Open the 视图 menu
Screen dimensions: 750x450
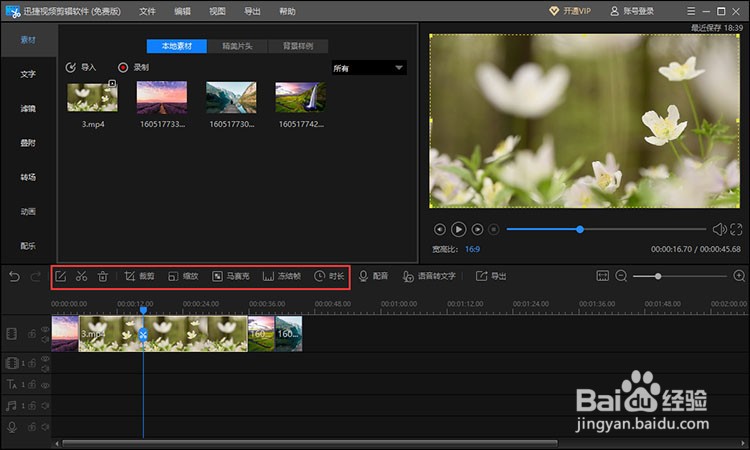217,11
